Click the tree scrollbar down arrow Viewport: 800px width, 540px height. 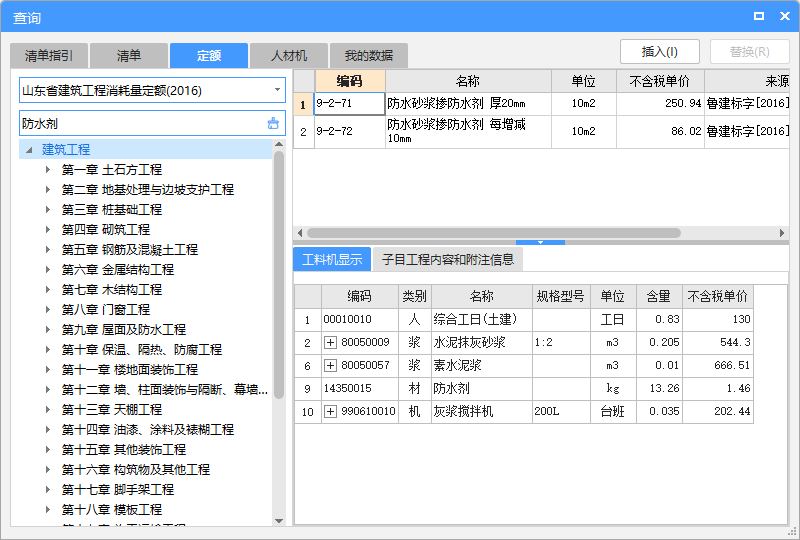(x=279, y=521)
